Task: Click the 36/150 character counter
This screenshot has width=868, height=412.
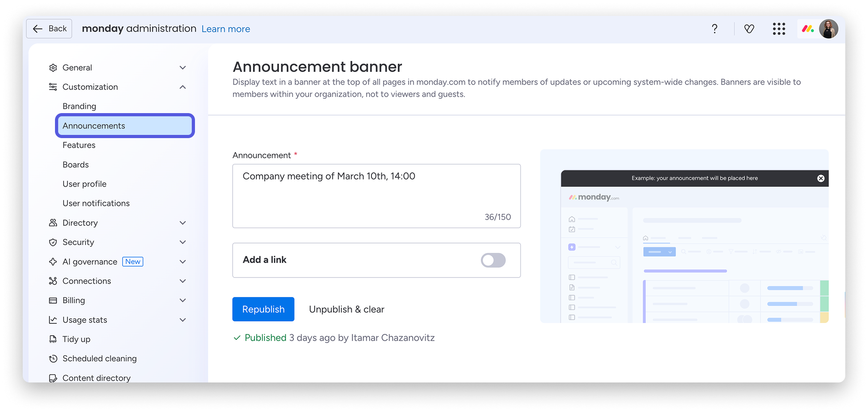Action: coord(498,217)
